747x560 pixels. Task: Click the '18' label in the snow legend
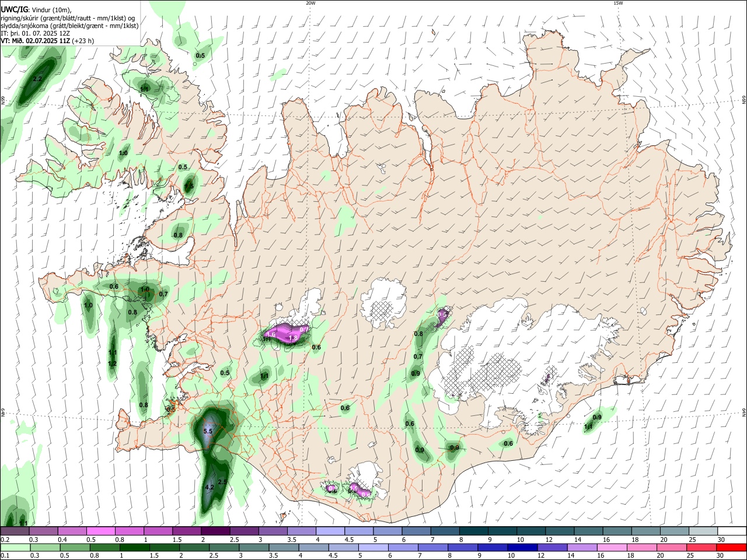636,540
